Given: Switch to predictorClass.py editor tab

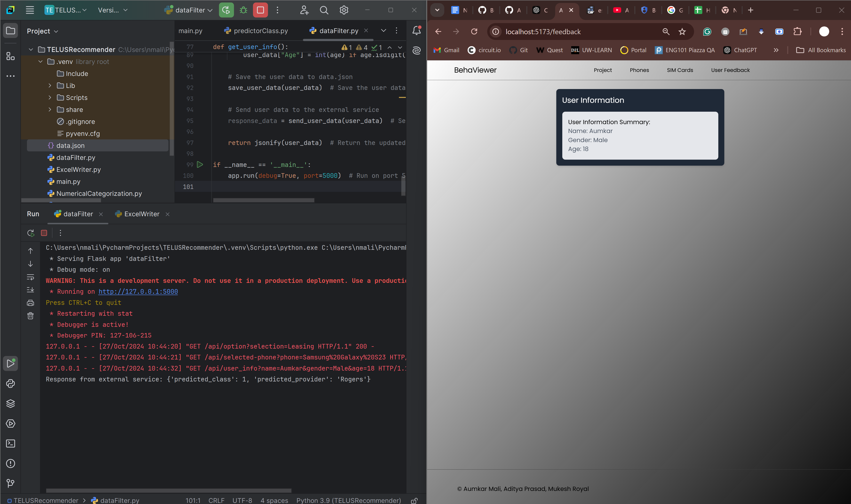Looking at the screenshot, I should (260, 31).
